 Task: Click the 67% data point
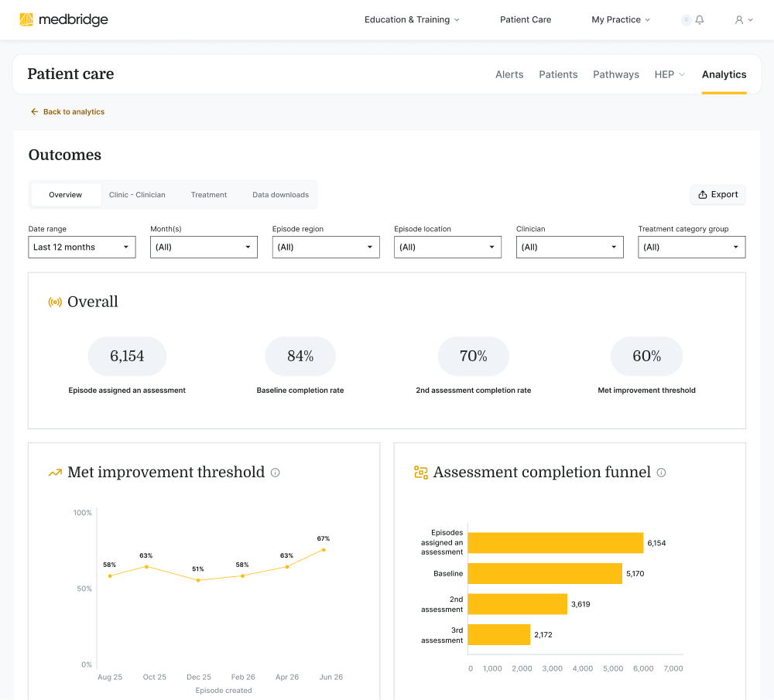(324, 549)
